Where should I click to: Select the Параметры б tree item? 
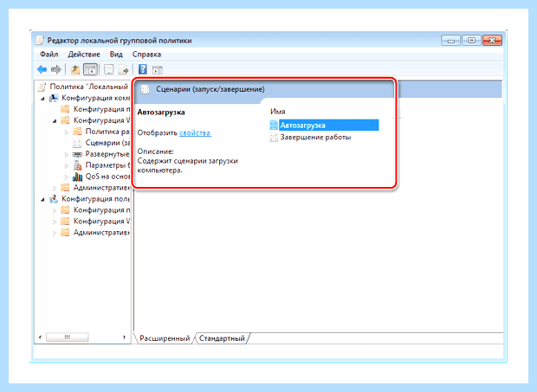click(107, 165)
